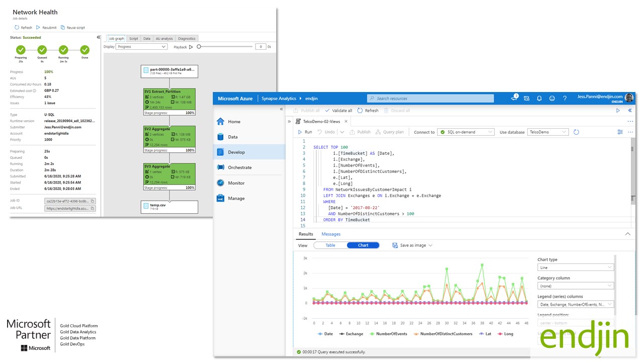Switch to the Results tab
This screenshot has height=362, width=644.
pos(306,234)
